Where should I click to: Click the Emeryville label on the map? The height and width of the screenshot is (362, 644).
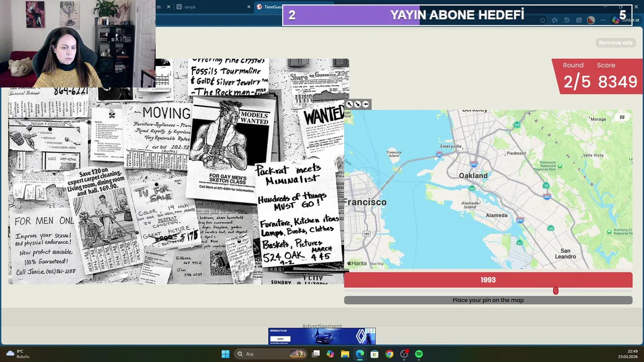pos(451,146)
